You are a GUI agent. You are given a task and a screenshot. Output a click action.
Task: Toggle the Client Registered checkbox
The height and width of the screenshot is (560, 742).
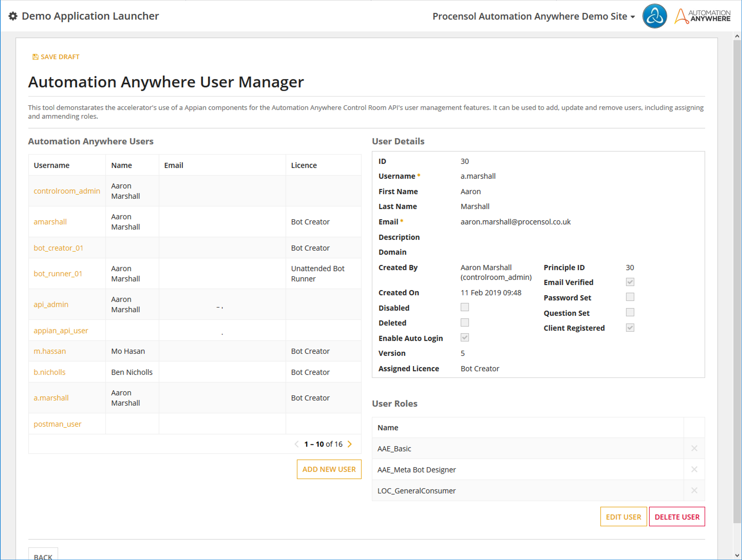(x=630, y=328)
